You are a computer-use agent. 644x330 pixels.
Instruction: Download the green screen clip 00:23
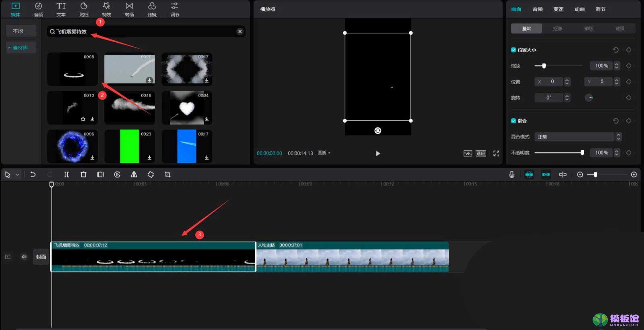149,158
